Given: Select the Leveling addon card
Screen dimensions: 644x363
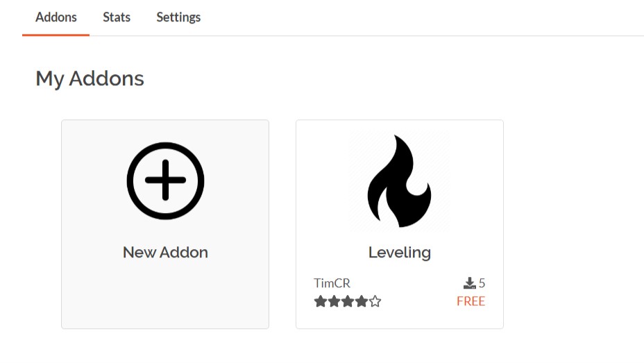Looking at the screenshot, I should coord(400,224).
